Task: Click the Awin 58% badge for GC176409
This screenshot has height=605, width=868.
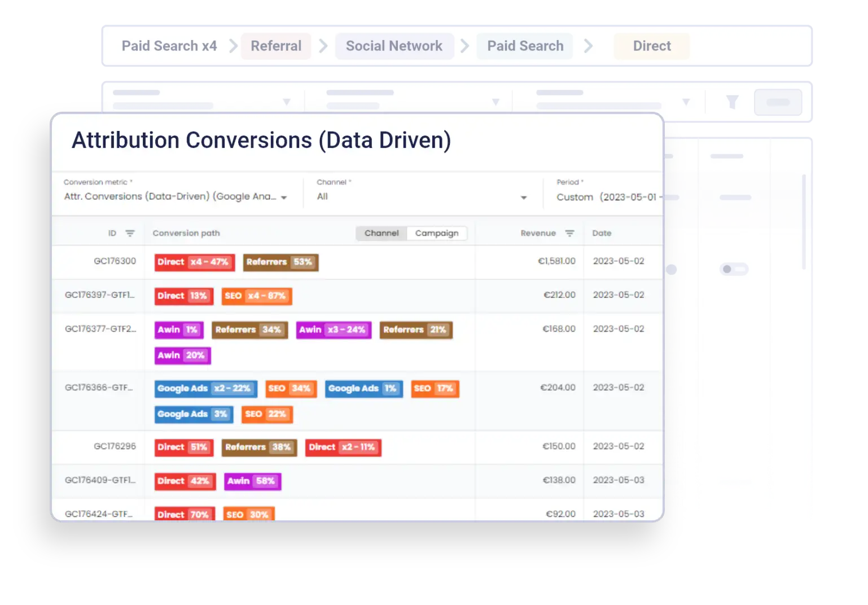Action: pyautogui.click(x=252, y=481)
